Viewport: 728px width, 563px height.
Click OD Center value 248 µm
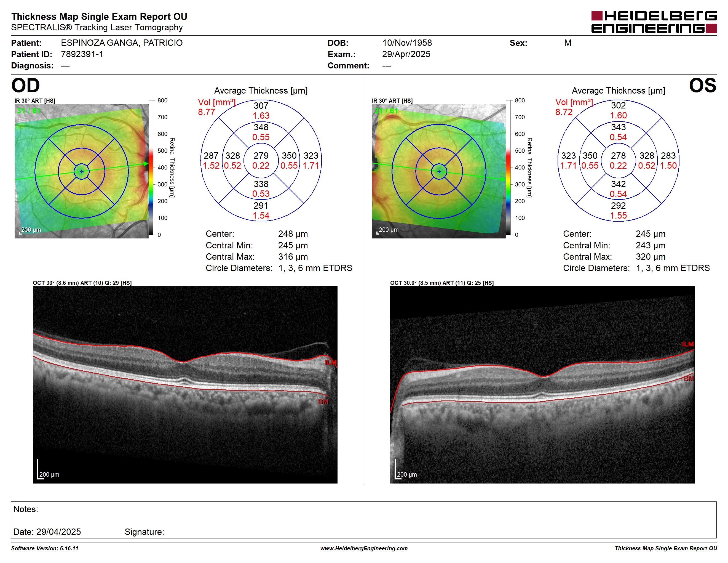click(293, 234)
